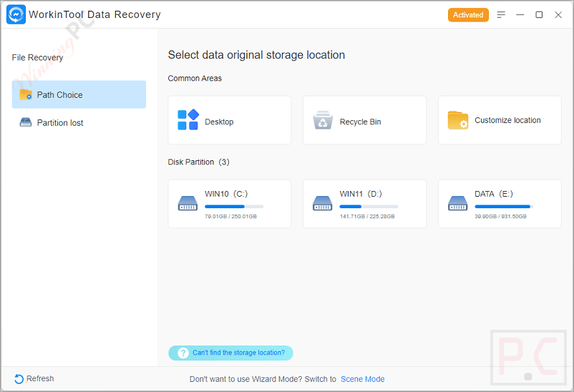Click the Common Areas heading
The image size is (574, 392).
point(195,78)
